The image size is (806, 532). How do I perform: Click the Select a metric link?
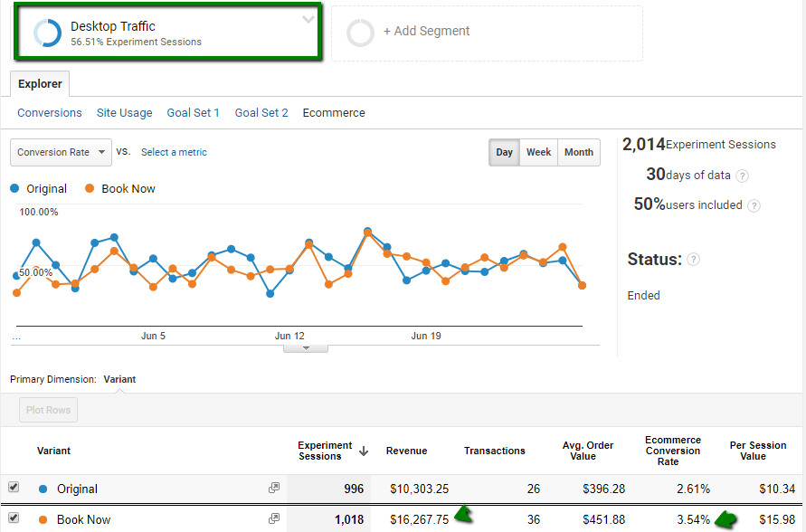coord(174,152)
